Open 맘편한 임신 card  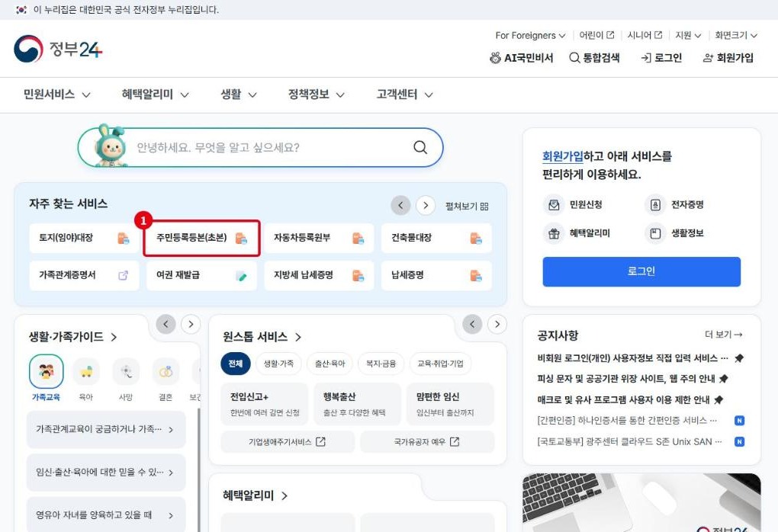[451, 404]
